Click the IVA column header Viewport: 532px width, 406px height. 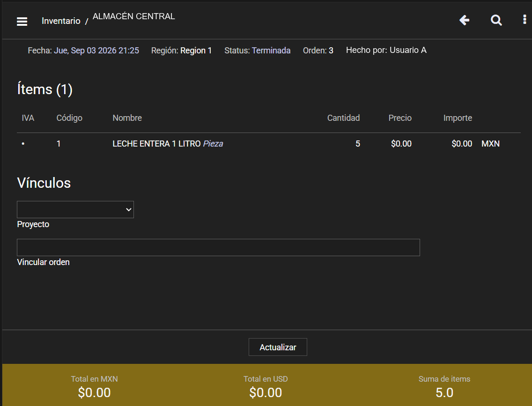[28, 118]
